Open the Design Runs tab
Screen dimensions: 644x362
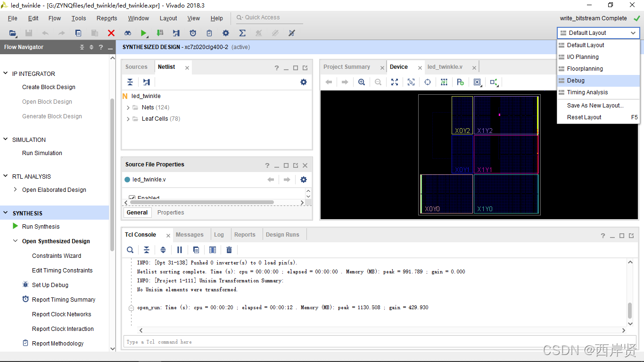tap(282, 235)
